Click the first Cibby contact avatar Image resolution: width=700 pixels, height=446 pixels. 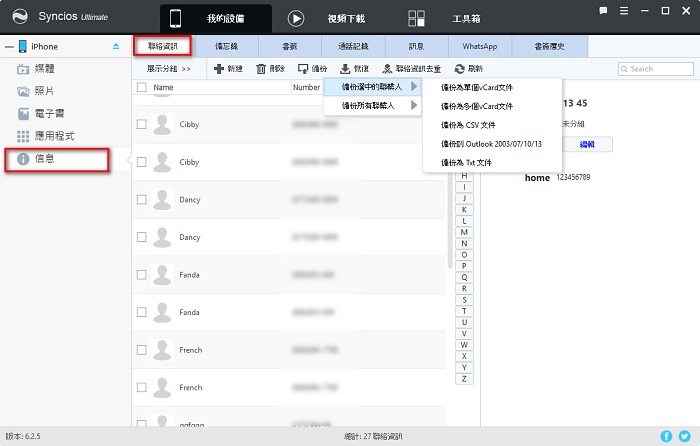click(x=162, y=124)
